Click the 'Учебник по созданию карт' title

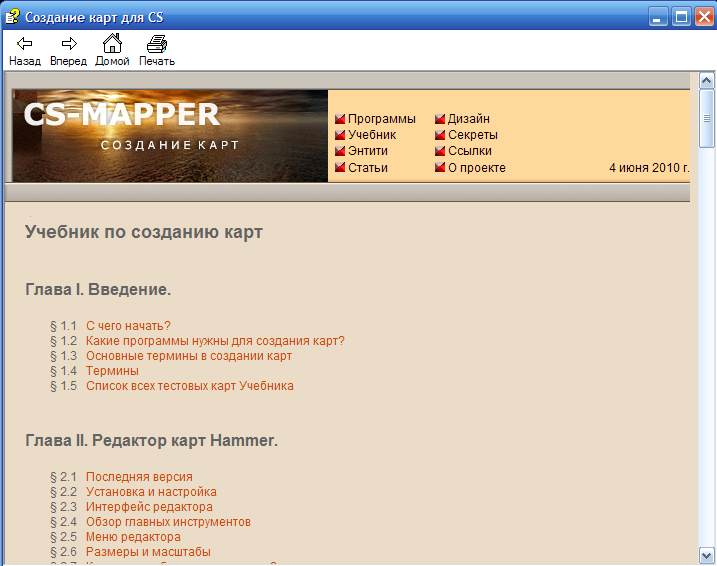tap(144, 232)
